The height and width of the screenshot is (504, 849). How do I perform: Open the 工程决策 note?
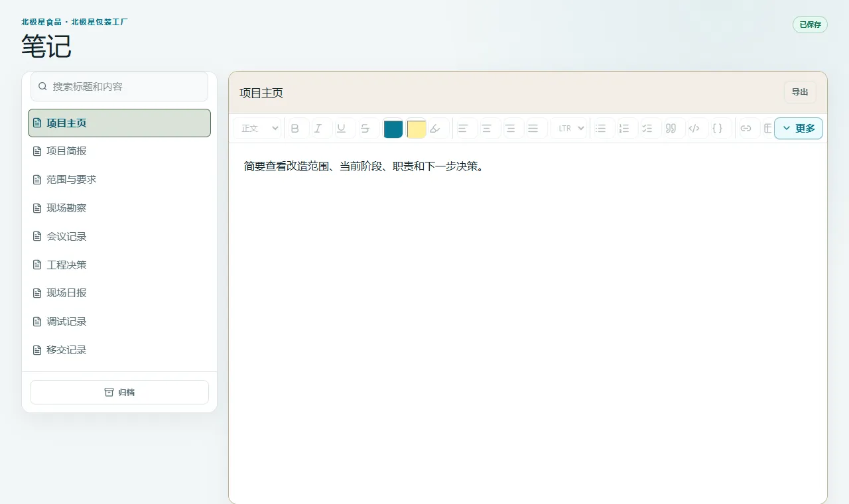[x=119, y=265]
